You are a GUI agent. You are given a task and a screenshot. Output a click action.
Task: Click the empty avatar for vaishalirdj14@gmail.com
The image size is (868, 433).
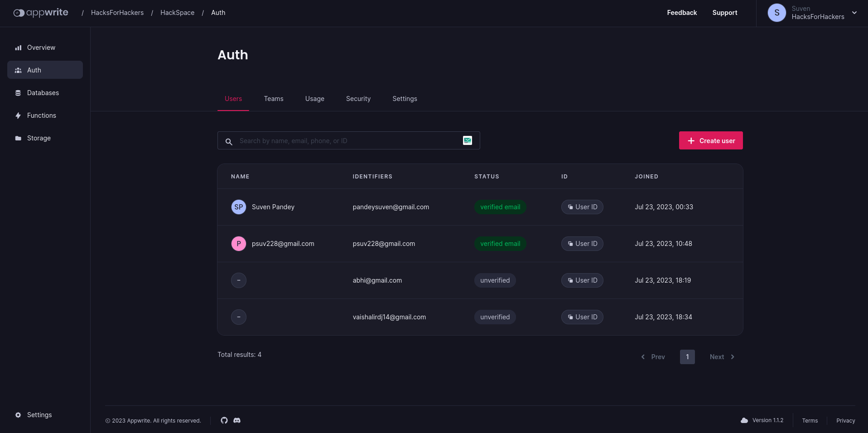[239, 317]
